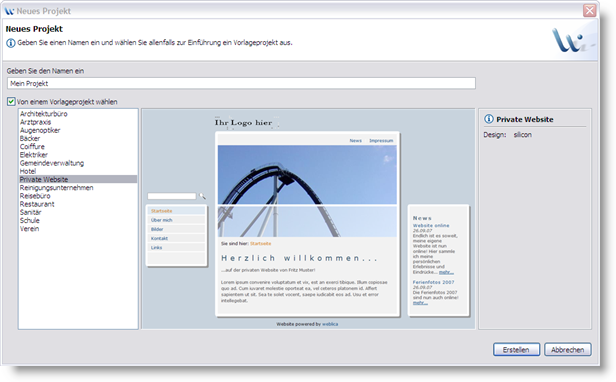The image size is (616, 382).
Task: Click 'Ihr Logo hier' text in preview
Action: pos(244,123)
